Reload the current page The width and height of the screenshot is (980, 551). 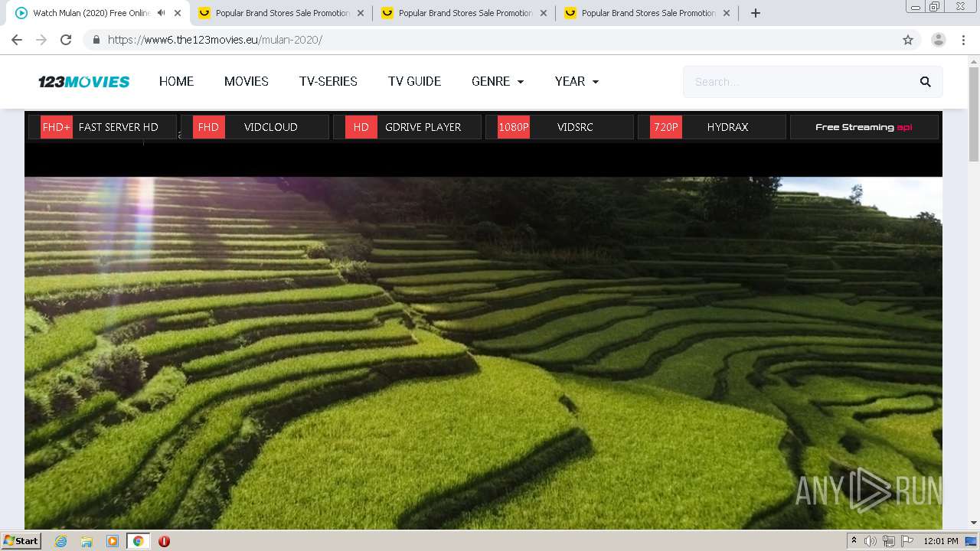[66, 40]
